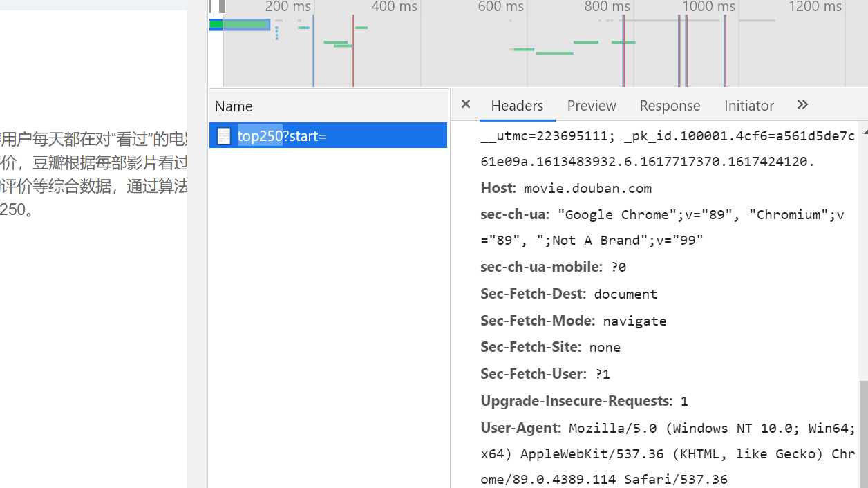This screenshot has width=868, height=488.
Task: Select the top250?start= request row
Action: pyautogui.click(x=328, y=136)
